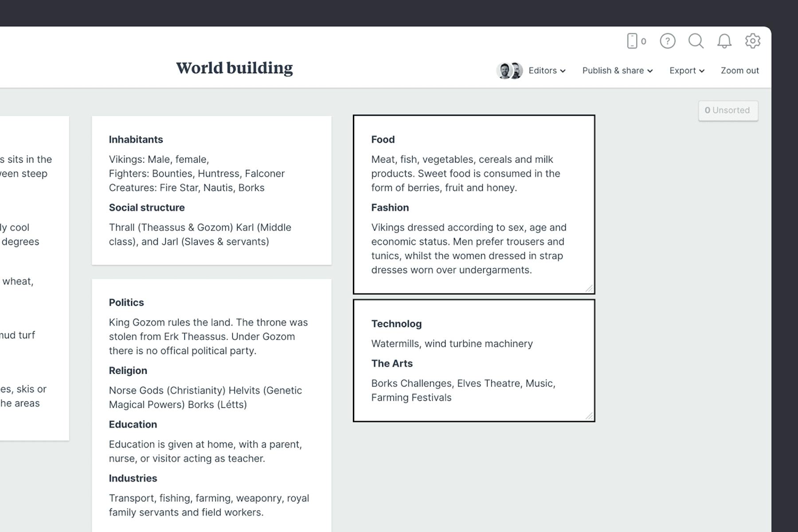Screen dimensions: 798x532
Task: Expand the Export dropdown
Action: [686, 70]
